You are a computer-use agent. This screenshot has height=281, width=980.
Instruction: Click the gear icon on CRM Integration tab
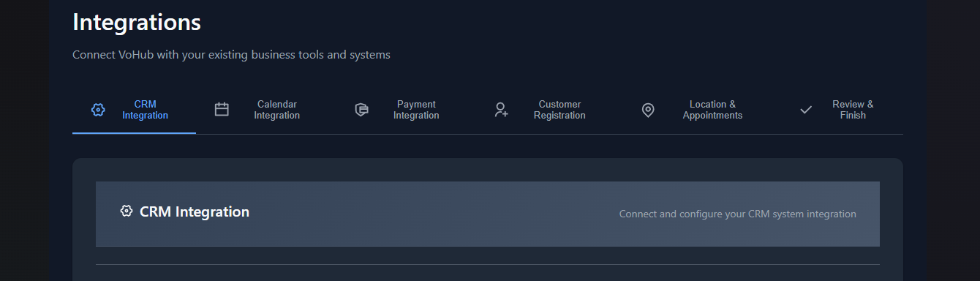click(x=98, y=110)
